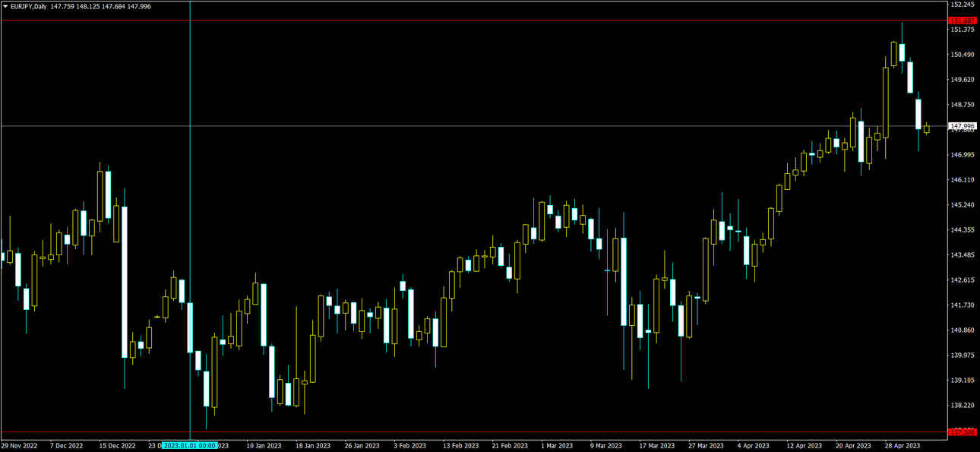The image size is (980, 452).
Task: Click the 145.240 price axis label
Action: tap(963, 205)
